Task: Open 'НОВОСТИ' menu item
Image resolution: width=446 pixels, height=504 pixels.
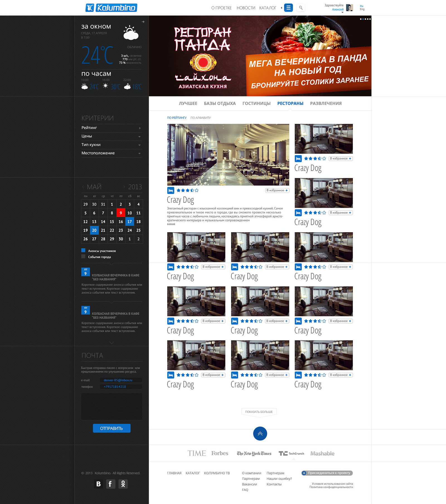Action: click(246, 8)
